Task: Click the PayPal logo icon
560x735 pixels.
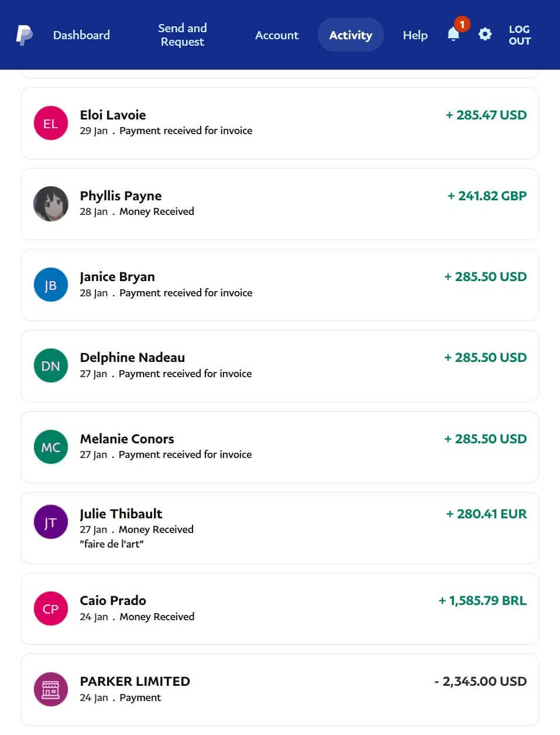Action: [x=24, y=35]
